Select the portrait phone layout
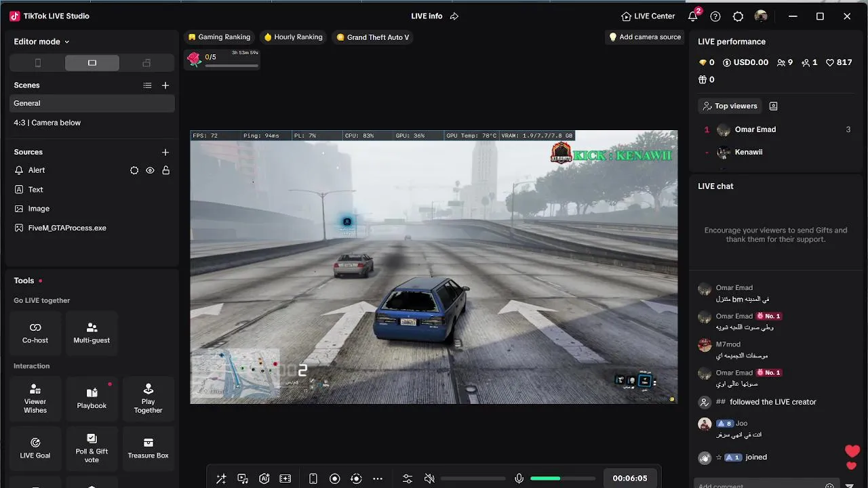Viewport: 868px width, 488px height. point(38,63)
